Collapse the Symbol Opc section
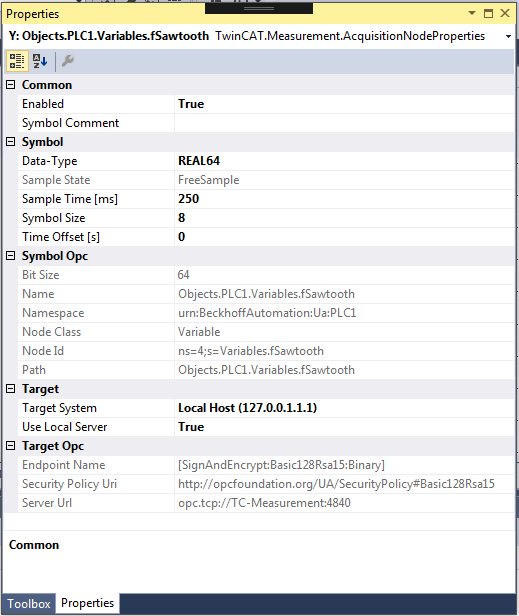 pyautogui.click(x=11, y=256)
